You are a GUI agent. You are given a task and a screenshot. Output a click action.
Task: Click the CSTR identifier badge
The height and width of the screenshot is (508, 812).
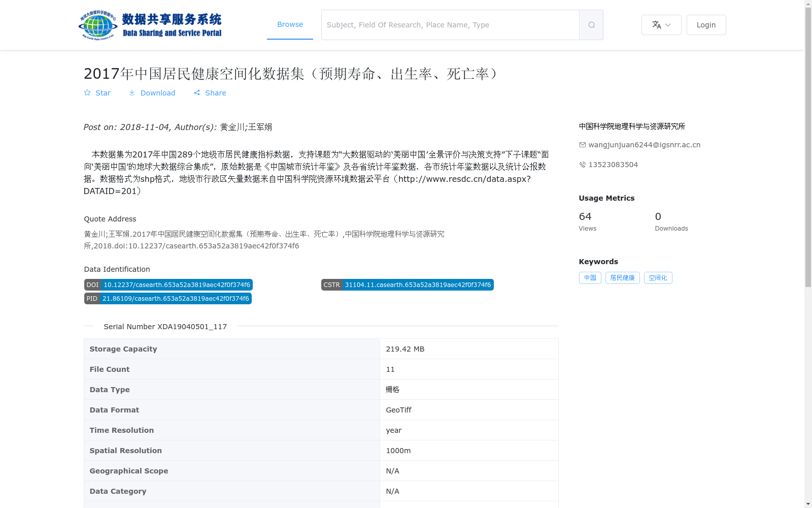pos(407,284)
